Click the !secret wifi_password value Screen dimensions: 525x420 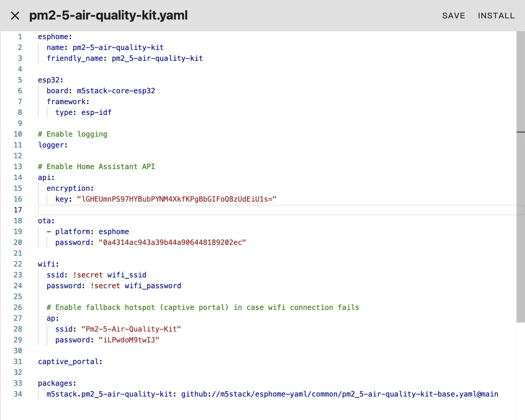pos(136,286)
